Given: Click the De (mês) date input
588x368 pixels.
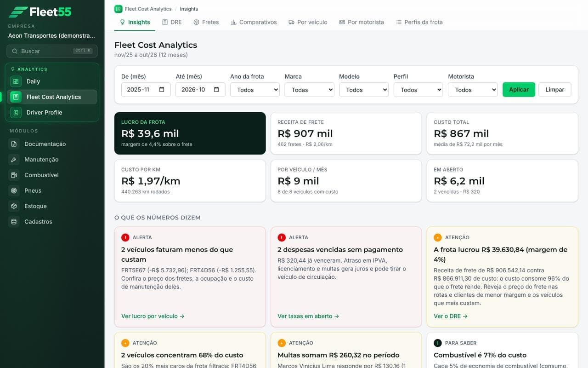Looking at the screenshot, I should [x=146, y=90].
